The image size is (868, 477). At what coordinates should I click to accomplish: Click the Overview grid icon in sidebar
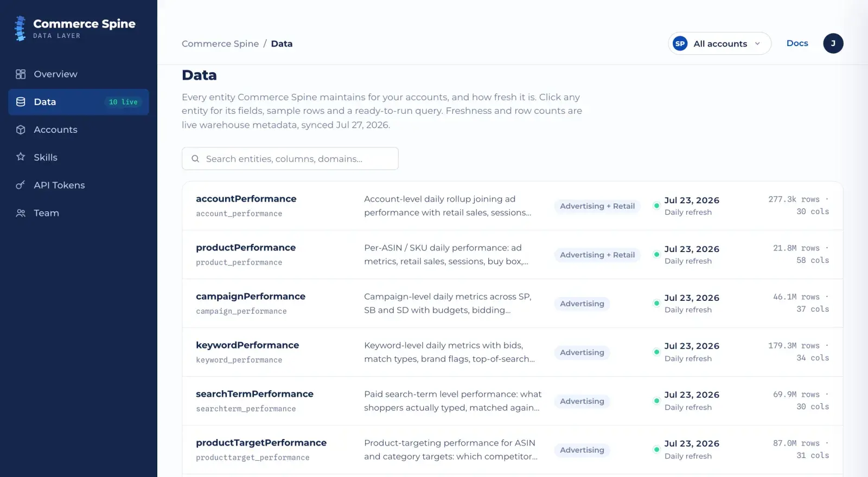coord(21,74)
